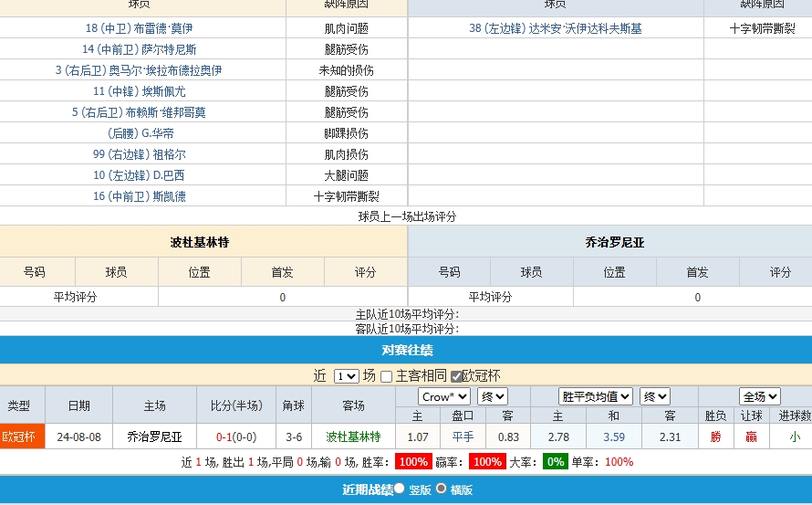The width and height of the screenshot is (812, 505).
Task: Open the 终 dropdown beside 胜平负均值
Action: click(x=655, y=396)
